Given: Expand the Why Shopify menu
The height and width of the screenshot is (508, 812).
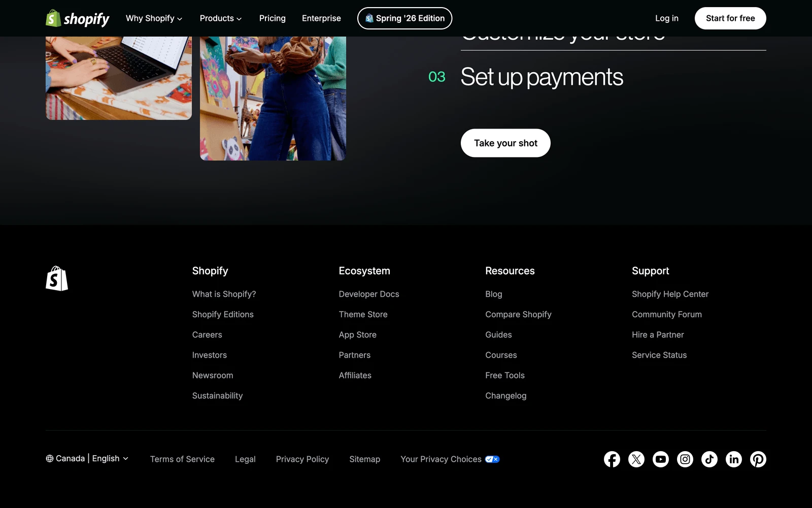Looking at the screenshot, I should pos(154,18).
